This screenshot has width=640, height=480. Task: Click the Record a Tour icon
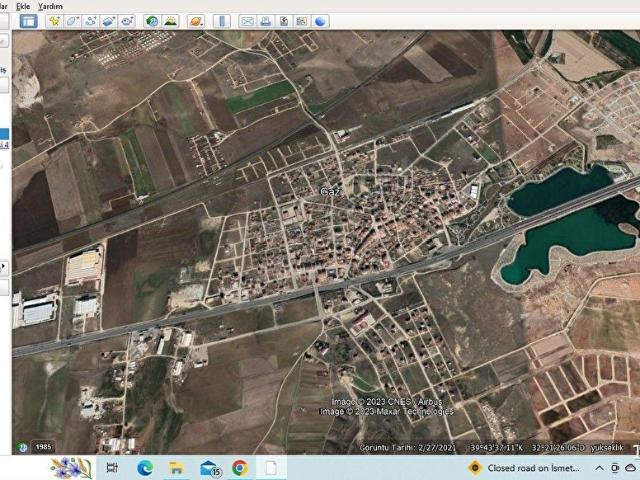(127, 21)
